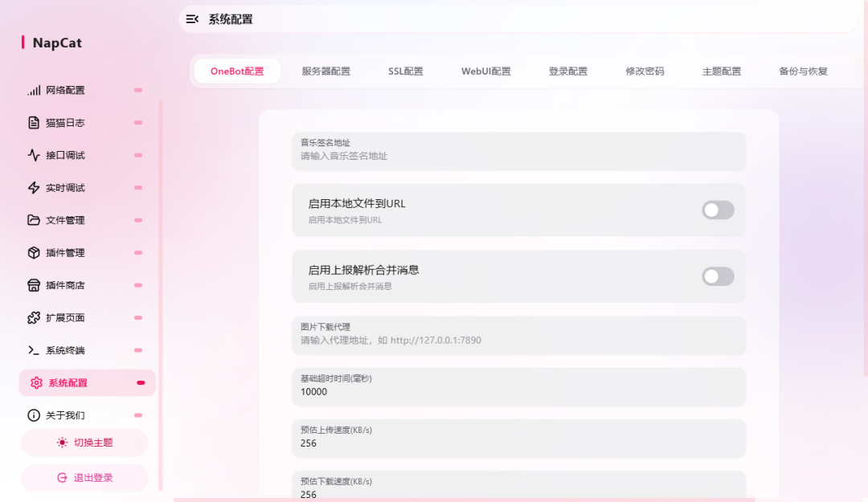Viewport: 868px width, 502px height.
Task: Click the 关于我们 info icon
Action: click(34, 415)
